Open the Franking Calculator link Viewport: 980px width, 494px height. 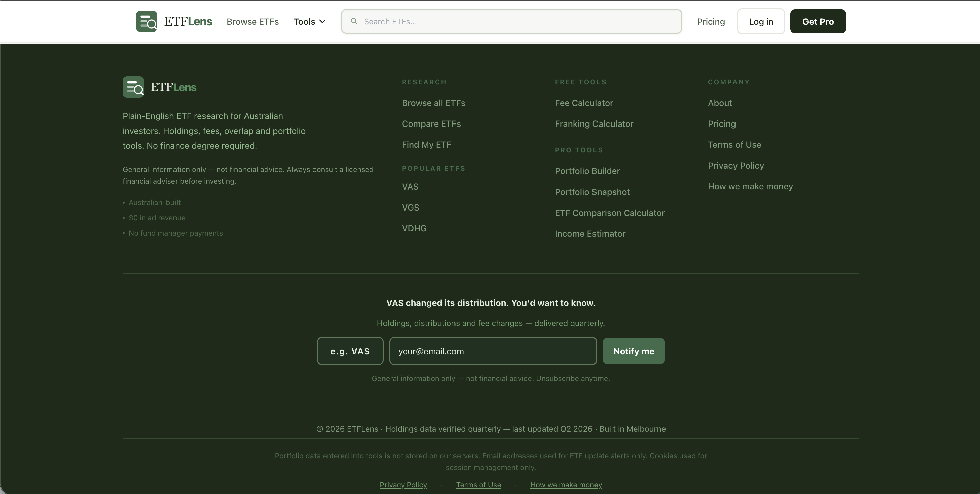point(594,124)
